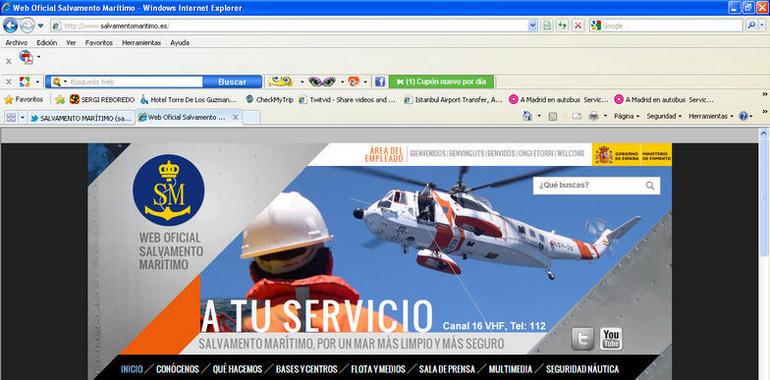
Task: Expand the address bar history dropdown
Action: pos(533,26)
